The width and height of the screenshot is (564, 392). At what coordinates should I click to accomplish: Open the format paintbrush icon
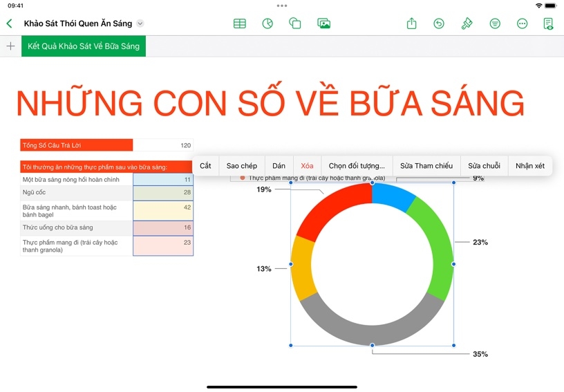click(x=467, y=24)
